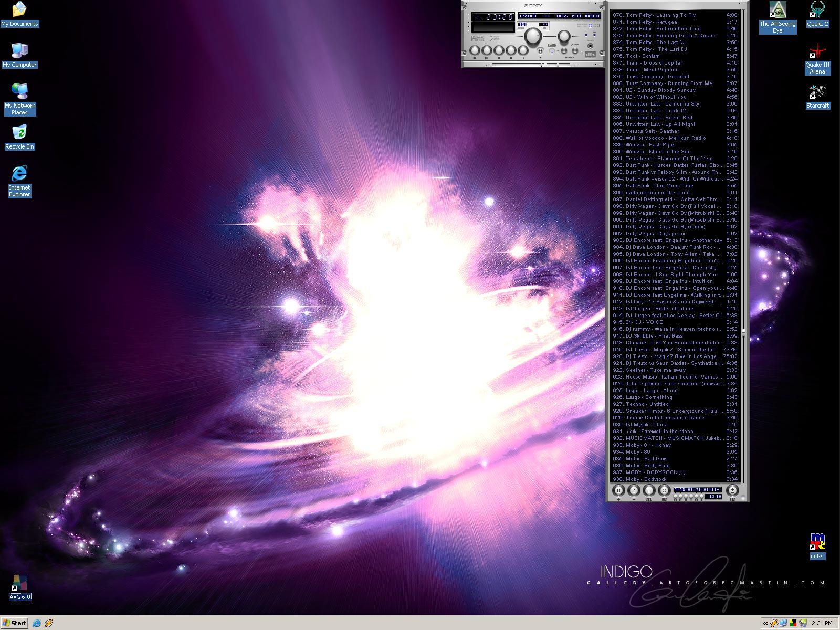Click the eject button in Winamp
Image resolution: width=840 pixels, height=630 pixels.
point(540,51)
